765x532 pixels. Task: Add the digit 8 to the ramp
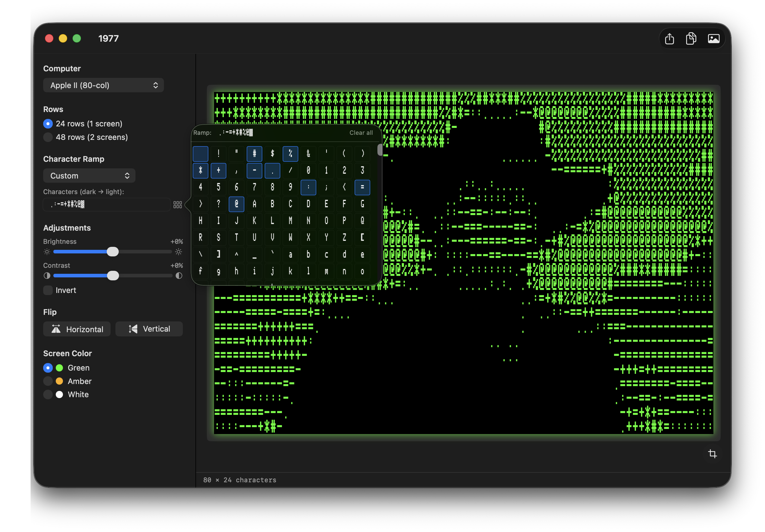[272, 187]
